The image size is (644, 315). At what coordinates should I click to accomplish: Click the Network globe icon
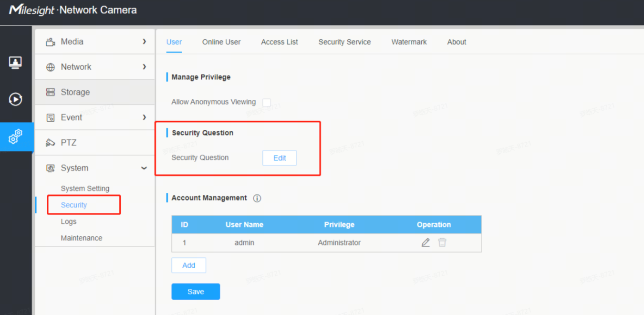coord(51,67)
